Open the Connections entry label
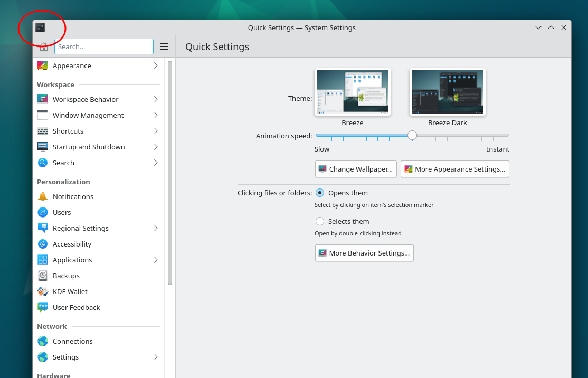 point(73,341)
